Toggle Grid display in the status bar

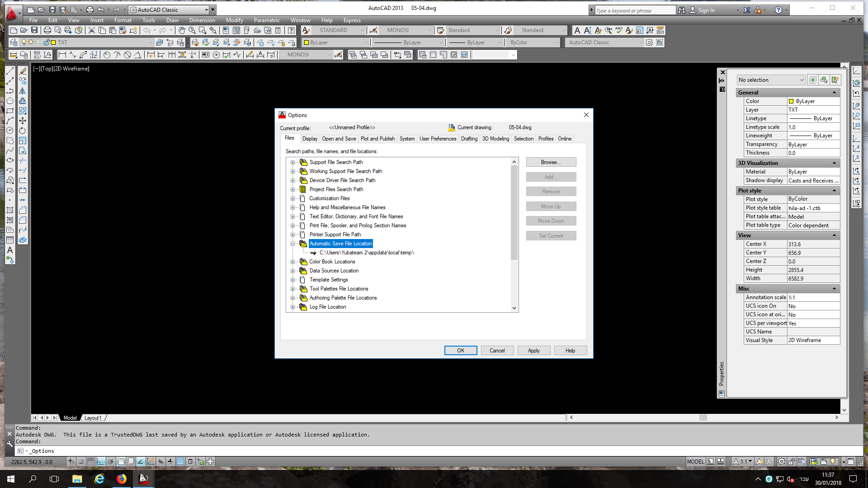[91, 461]
